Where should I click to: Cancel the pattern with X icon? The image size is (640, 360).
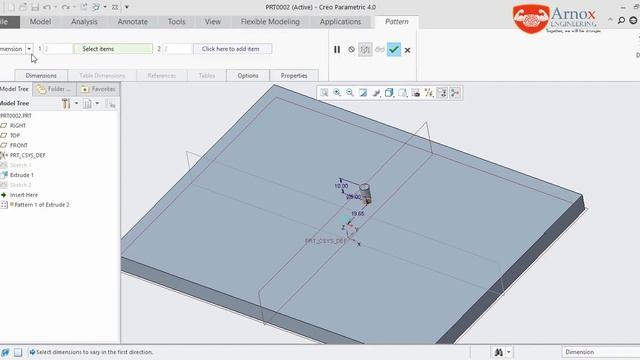pyautogui.click(x=407, y=50)
